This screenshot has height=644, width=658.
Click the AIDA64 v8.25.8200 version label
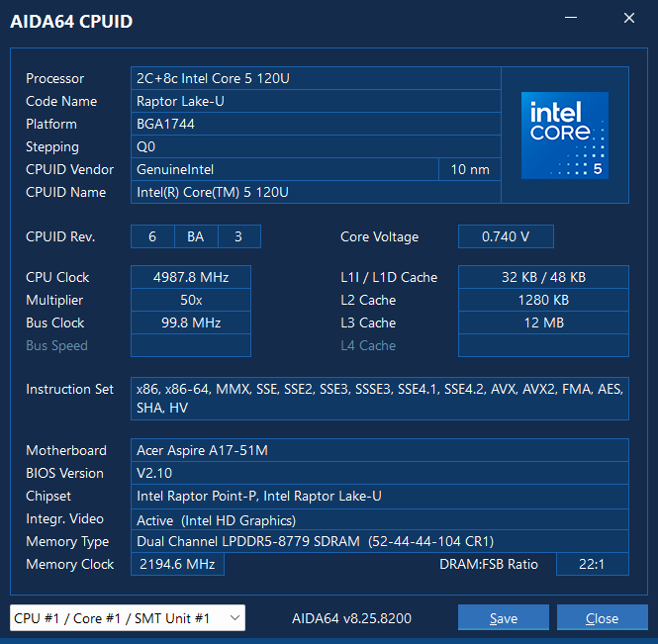(351, 618)
